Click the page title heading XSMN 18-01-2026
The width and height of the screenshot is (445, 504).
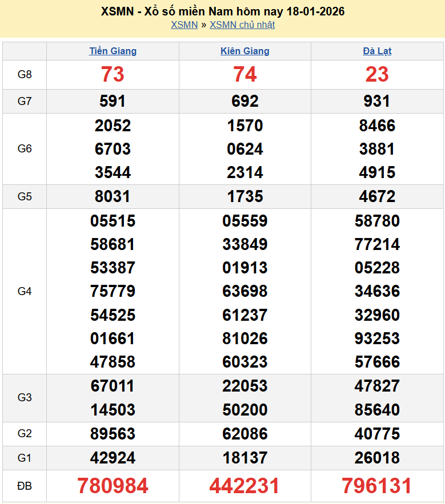coord(222,11)
